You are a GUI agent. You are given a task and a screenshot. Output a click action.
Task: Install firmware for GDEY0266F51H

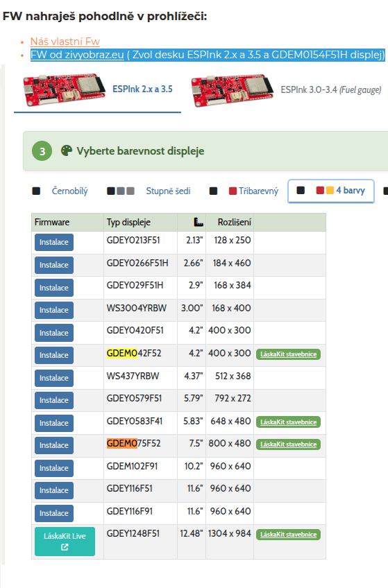54,265
